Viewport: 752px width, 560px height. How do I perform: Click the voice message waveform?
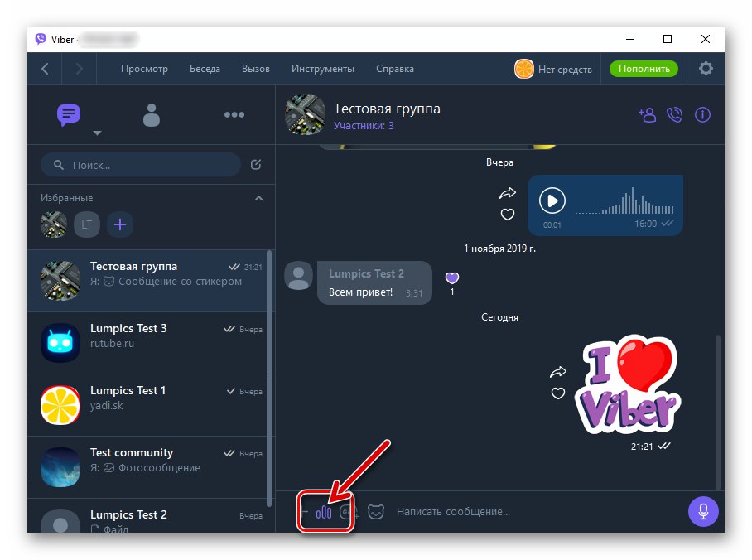[x=624, y=201]
